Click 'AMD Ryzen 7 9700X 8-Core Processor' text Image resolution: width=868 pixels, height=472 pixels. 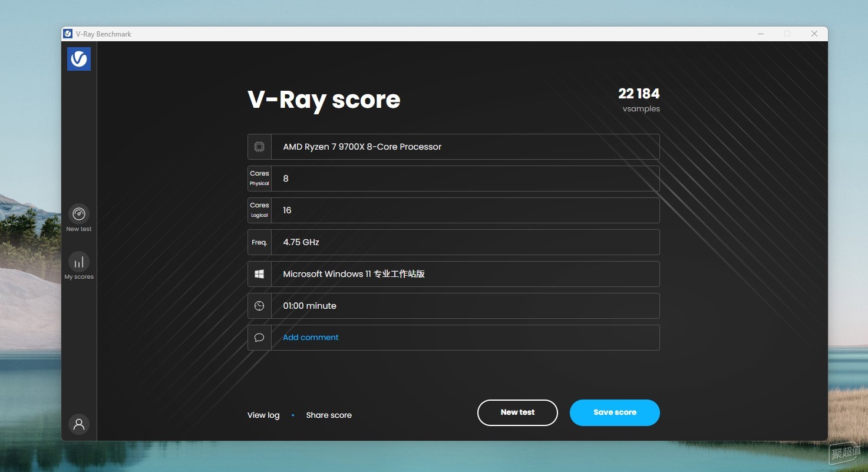coord(362,147)
